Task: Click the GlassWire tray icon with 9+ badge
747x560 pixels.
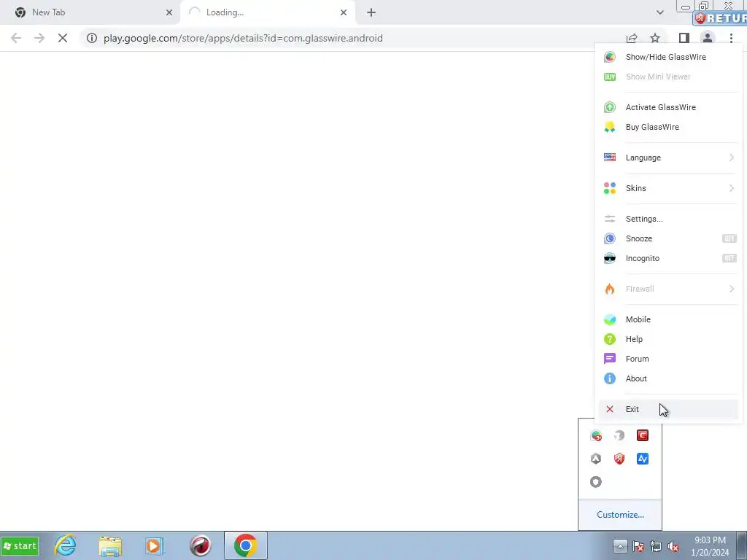Action: click(596, 435)
